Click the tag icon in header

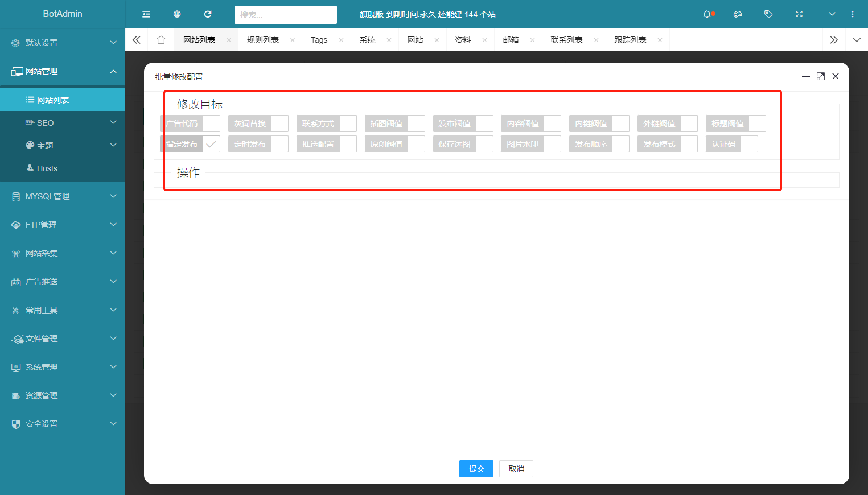(x=768, y=14)
